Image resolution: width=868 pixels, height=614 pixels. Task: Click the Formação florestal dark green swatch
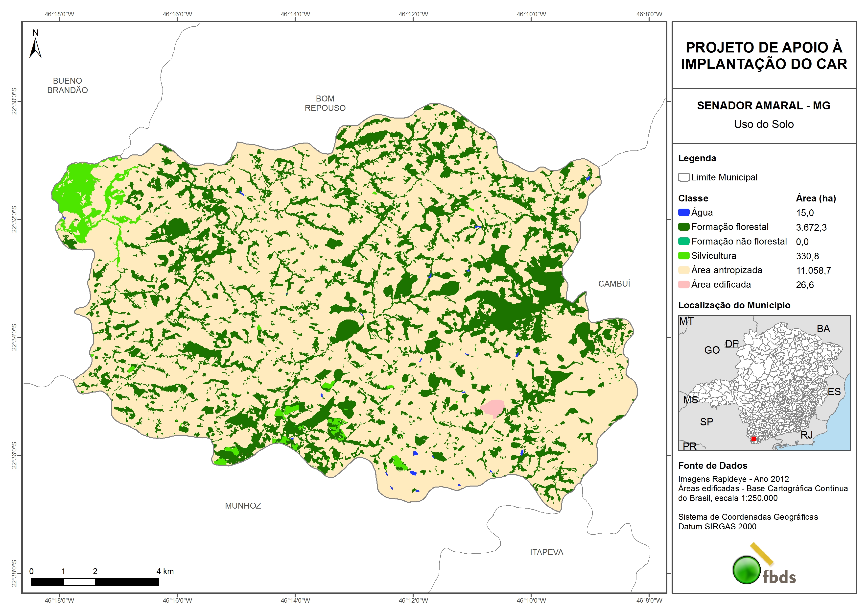[683, 227]
